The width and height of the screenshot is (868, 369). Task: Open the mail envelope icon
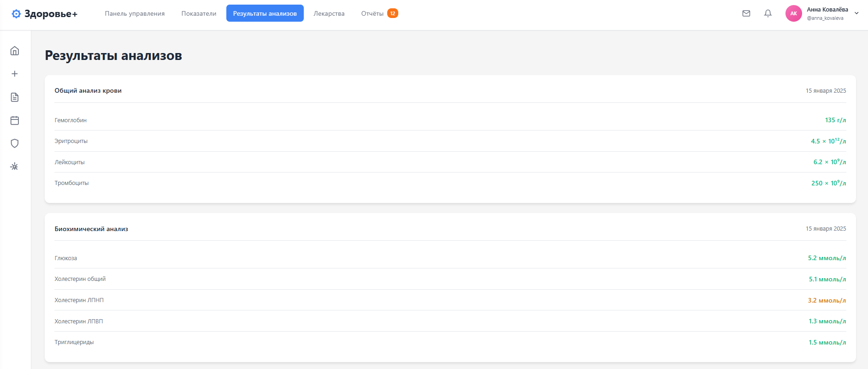[x=746, y=13]
